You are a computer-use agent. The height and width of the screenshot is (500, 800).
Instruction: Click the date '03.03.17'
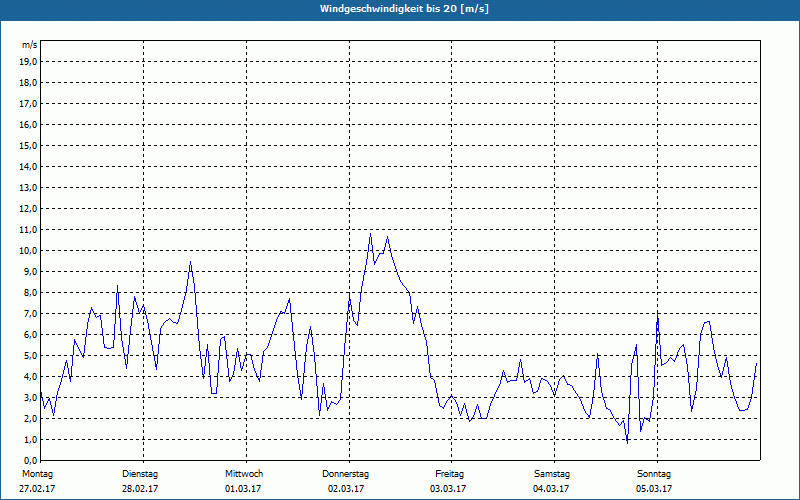point(448,489)
